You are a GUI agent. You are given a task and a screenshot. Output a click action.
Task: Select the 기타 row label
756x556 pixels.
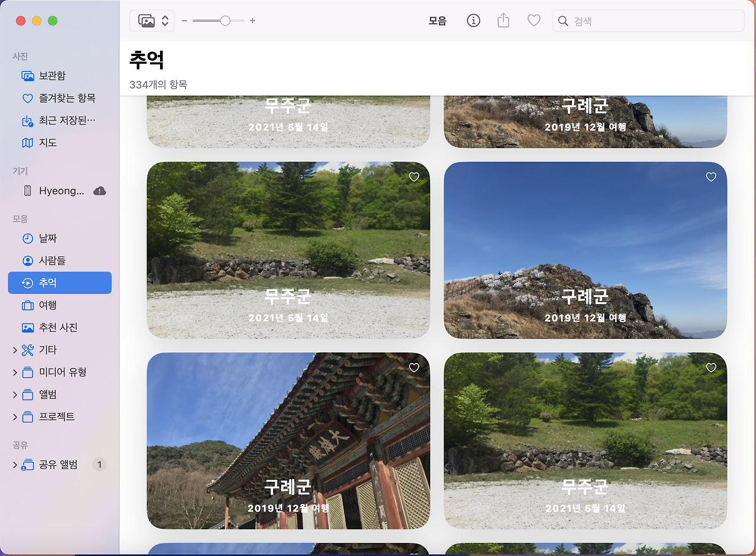coord(48,350)
